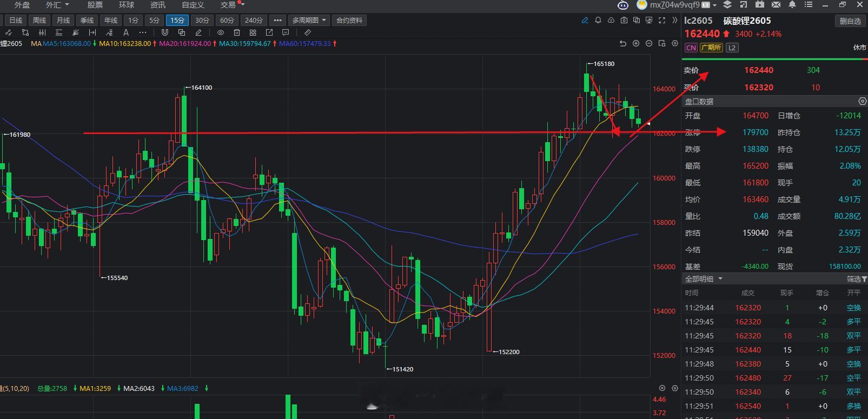
Task: Open the grid layout icon in drawing toolbar
Action: pyautogui.click(x=253, y=32)
